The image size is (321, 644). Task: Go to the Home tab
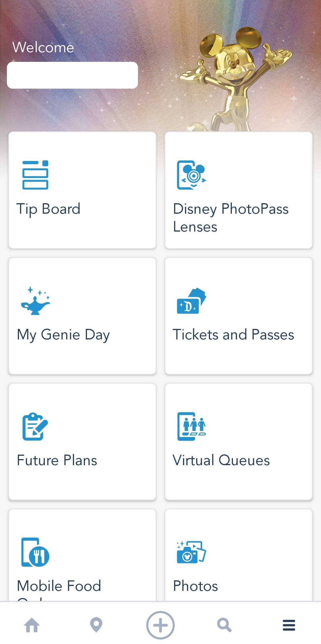[32, 625]
